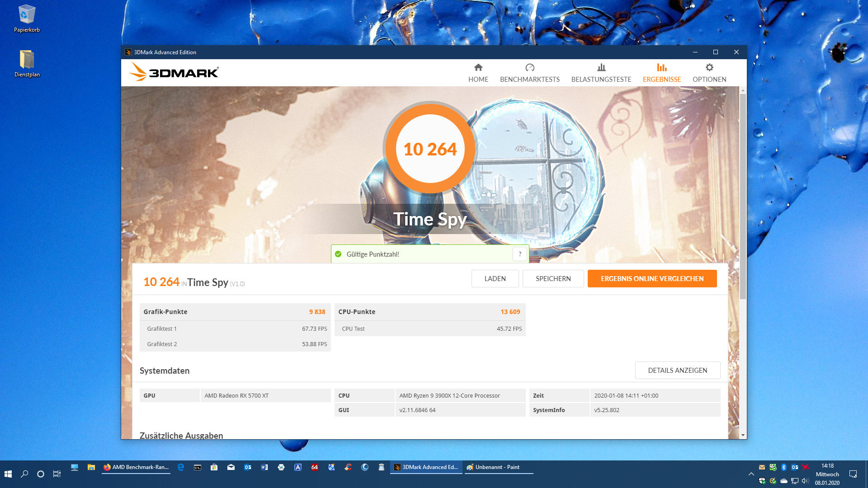Switch to the Ergebnisse tab
Viewport: 868px width, 488px height.
click(x=661, y=73)
